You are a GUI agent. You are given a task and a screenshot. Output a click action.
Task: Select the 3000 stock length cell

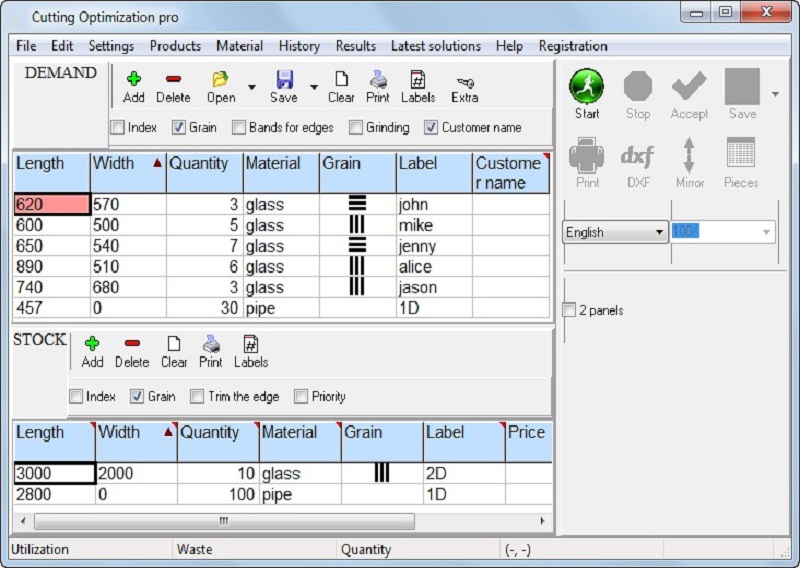[55, 473]
